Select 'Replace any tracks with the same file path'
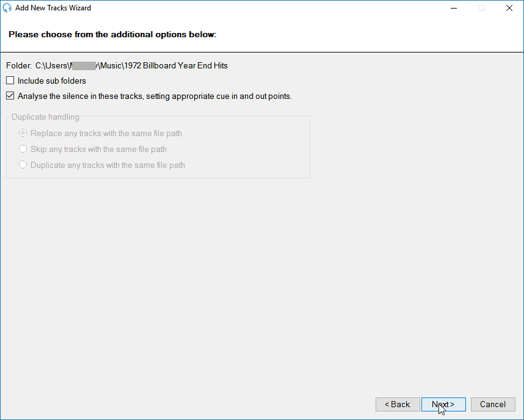Viewport: 524px width, 420px height. [23, 132]
